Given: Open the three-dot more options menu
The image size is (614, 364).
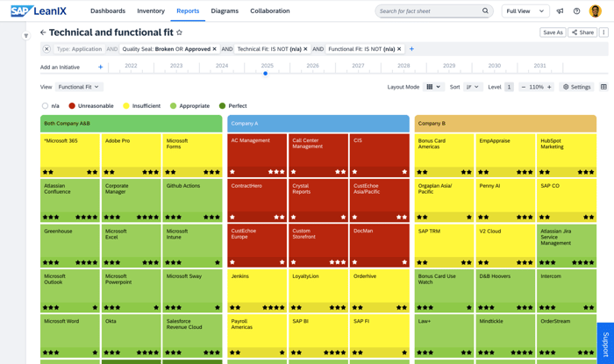Looking at the screenshot, I should point(603,32).
